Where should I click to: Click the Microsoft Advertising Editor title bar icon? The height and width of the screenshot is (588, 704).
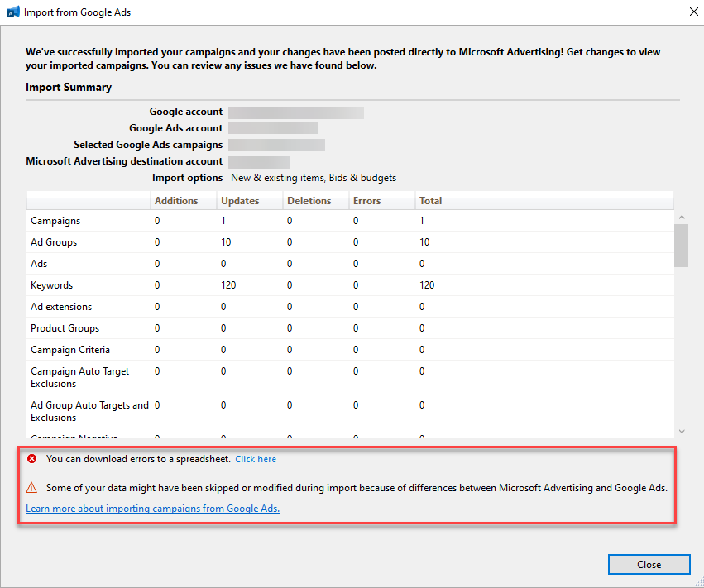point(12,12)
